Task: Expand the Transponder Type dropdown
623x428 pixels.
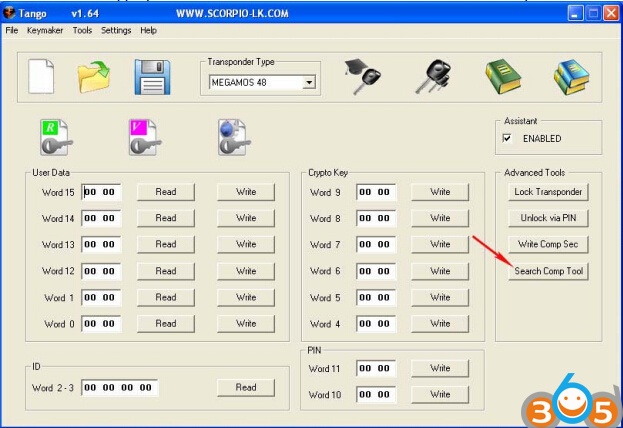Action: pos(309,82)
